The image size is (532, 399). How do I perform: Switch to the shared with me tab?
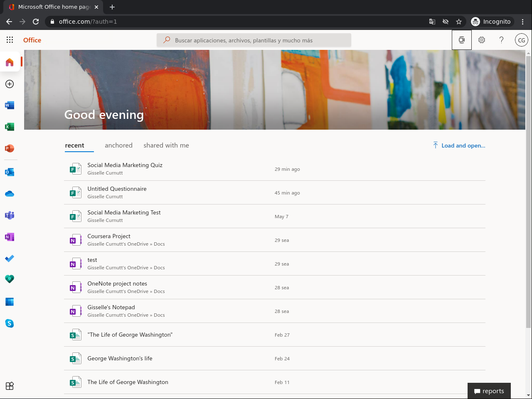click(x=166, y=145)
